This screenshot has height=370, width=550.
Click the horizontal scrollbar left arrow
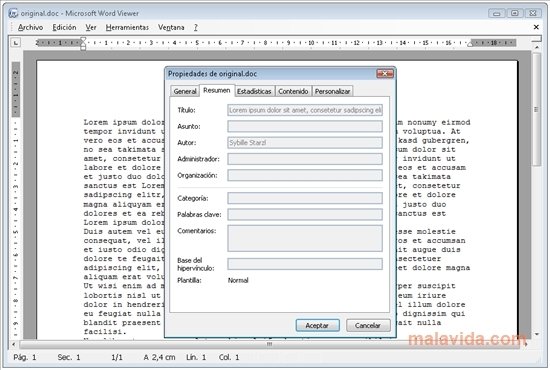[x=14, y=344]
